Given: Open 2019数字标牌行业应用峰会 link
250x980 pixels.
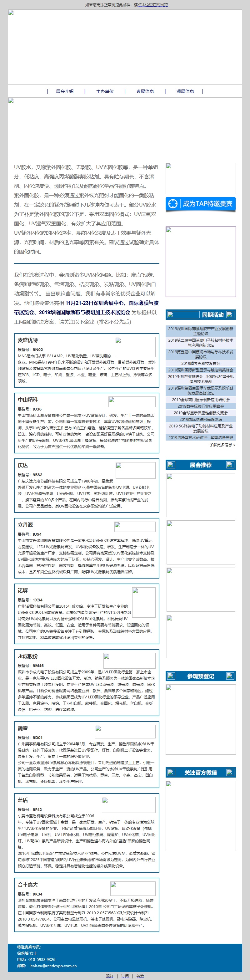Looking at the screenshot, I should tap(201, 406).
